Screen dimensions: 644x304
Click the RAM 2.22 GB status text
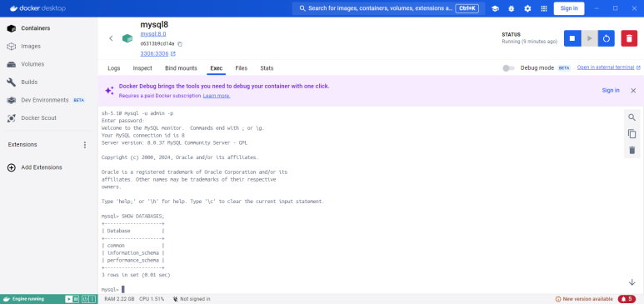point(119,299)
